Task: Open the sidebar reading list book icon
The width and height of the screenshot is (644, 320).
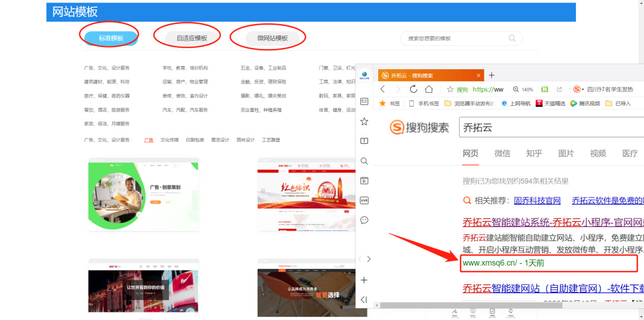Action: click(x=364, y=141)
